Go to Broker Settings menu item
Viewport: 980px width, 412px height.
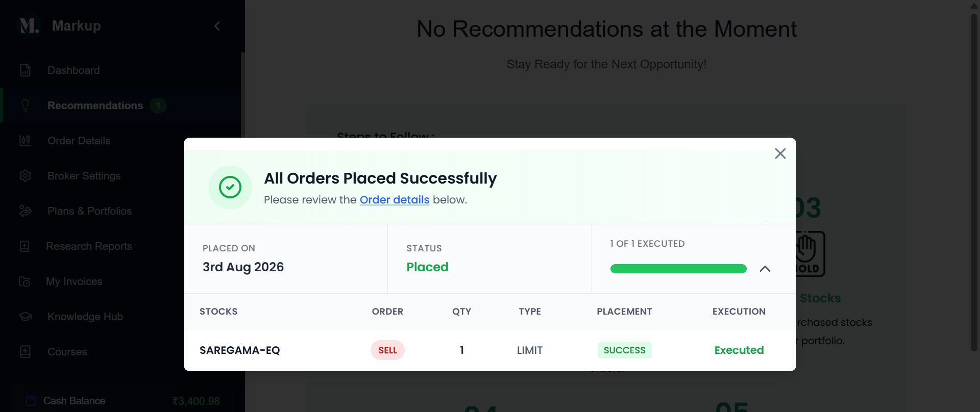tap(84, 176)
